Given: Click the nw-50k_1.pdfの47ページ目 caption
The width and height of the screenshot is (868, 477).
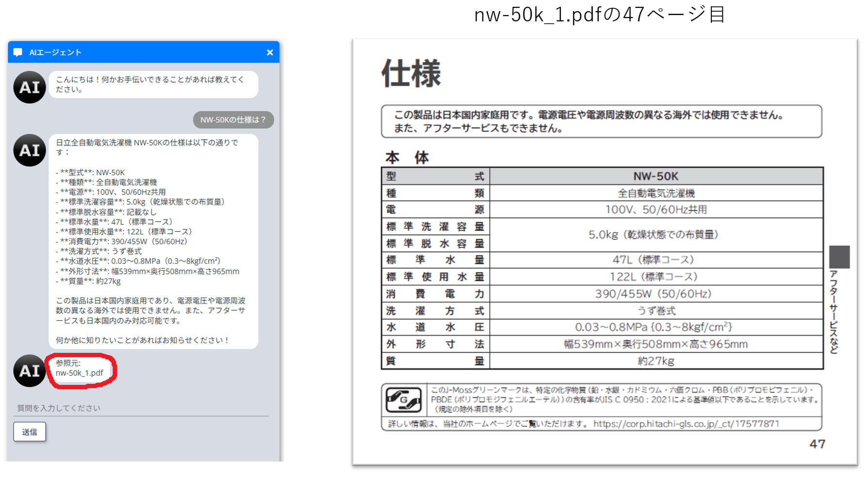Looking at the screenshot, I should pyautogui.click(x=600, y=15).
